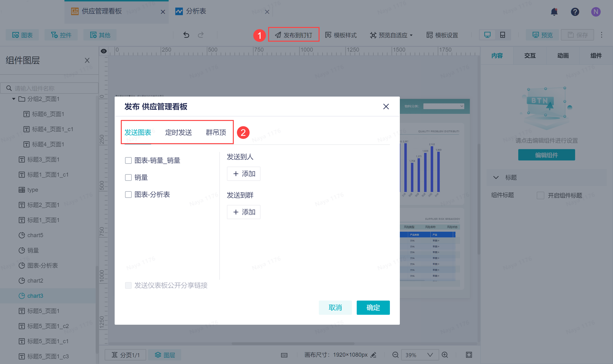Click the zoom out magnifier icon
Viewport: 613px width, 364px height.
tap(395, 355)
